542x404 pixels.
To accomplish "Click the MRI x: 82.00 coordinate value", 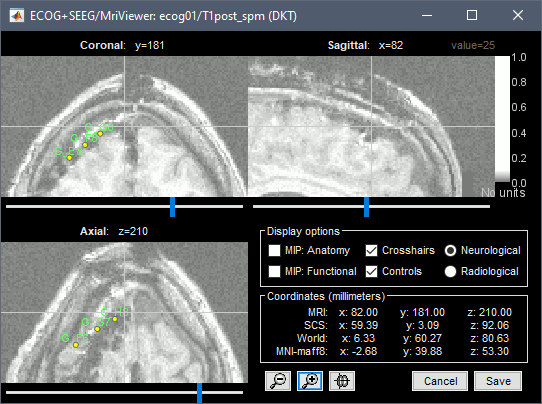I will 358,312.
